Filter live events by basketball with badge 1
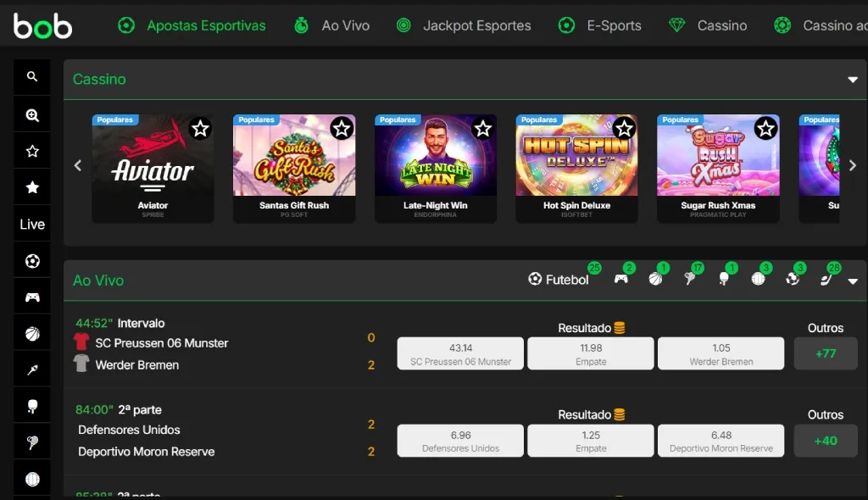 point(655,279)
